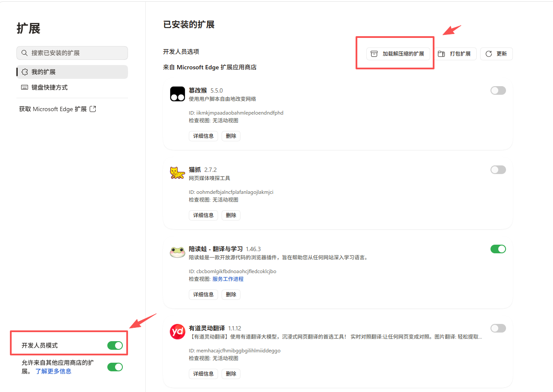553x392 pixels.
Task: Click the 陪读蛙 frog extension icon
Action: tap(178, 252)
